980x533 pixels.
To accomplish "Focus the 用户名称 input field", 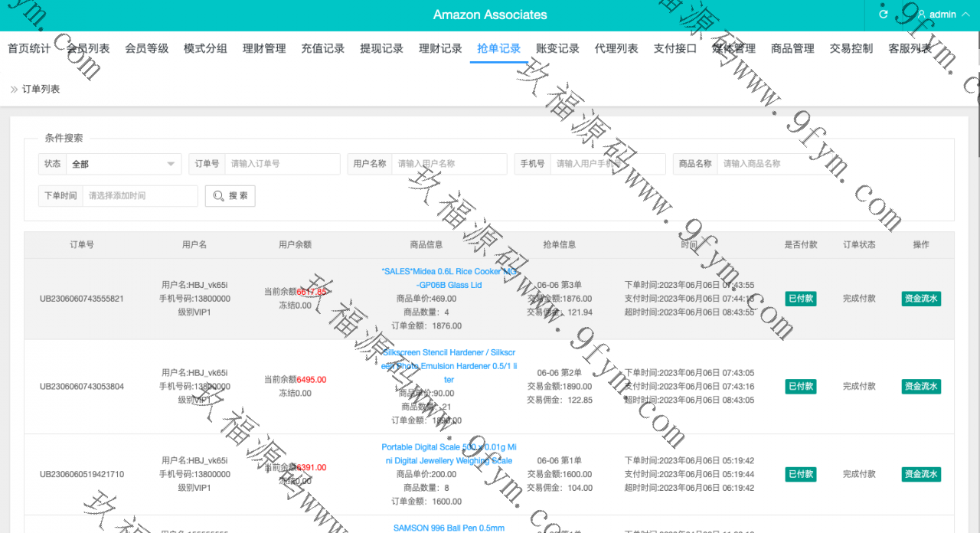I will (x=449, y=164).
